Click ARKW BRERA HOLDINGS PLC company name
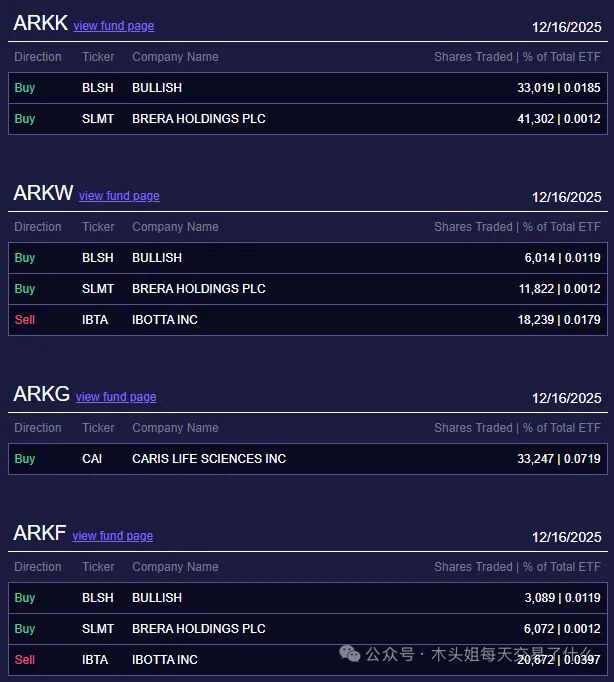 [x=199, y=289]
